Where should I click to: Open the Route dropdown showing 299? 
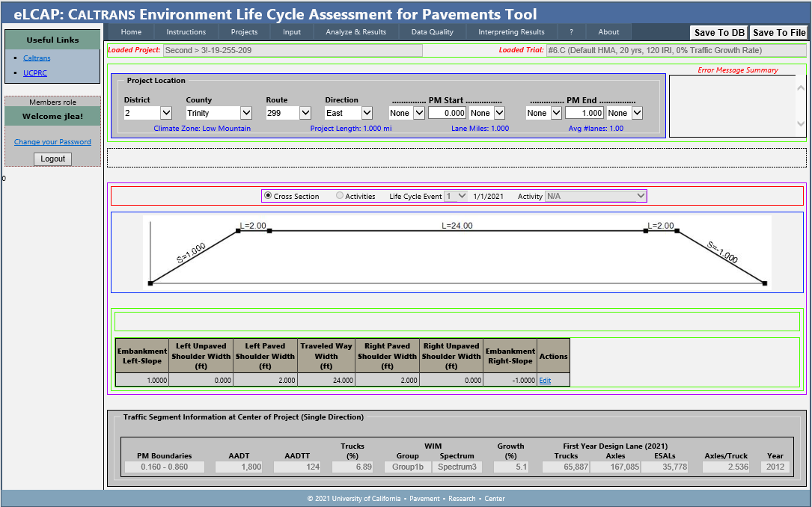tap(288, 113)
